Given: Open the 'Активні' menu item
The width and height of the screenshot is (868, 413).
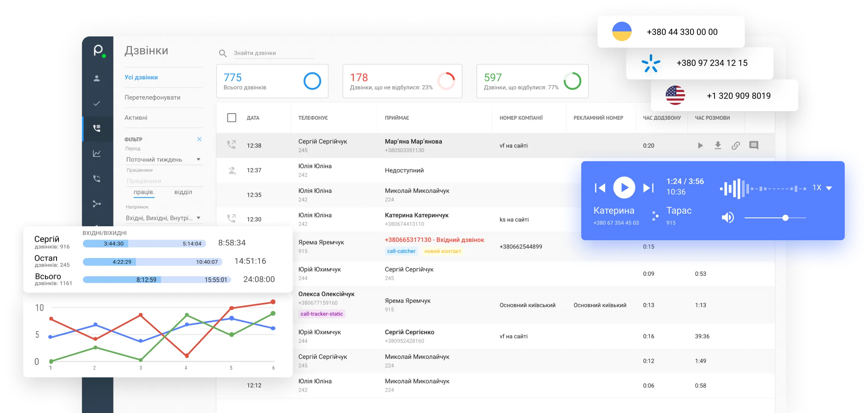Looking at the screenshot, I should [136, 118].
